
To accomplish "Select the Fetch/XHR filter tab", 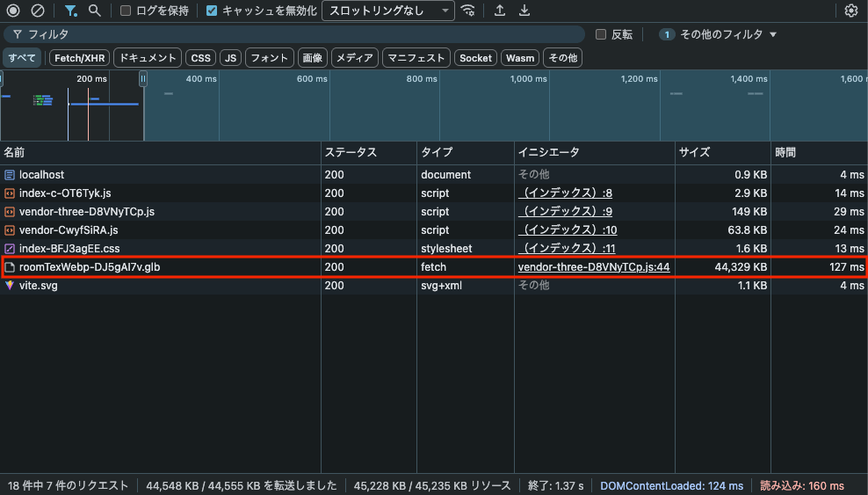I will [79, 58].
